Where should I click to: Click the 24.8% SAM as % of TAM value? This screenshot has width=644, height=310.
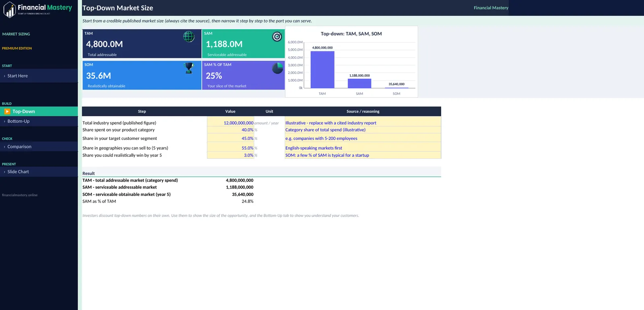(248, 201)
